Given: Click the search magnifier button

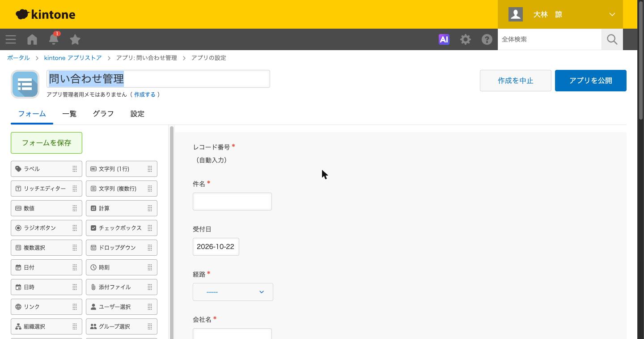Looking at the screenshot, I should coord(612,39).
